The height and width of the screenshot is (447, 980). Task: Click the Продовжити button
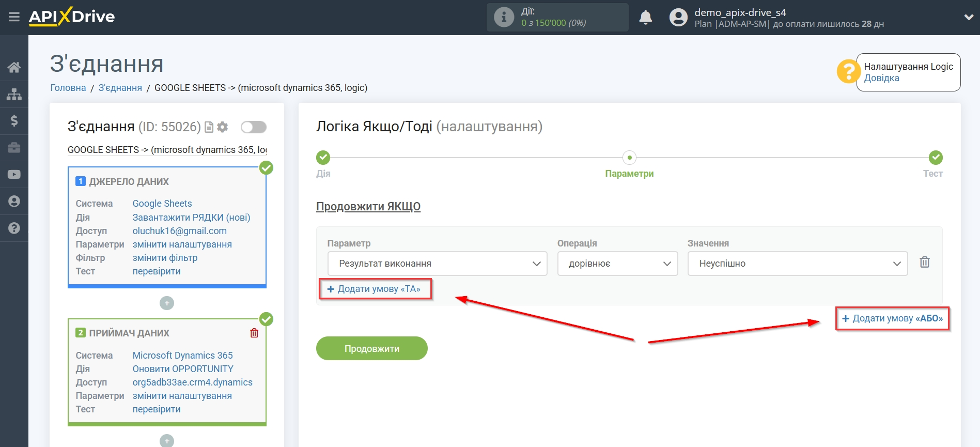coord(372,349)
